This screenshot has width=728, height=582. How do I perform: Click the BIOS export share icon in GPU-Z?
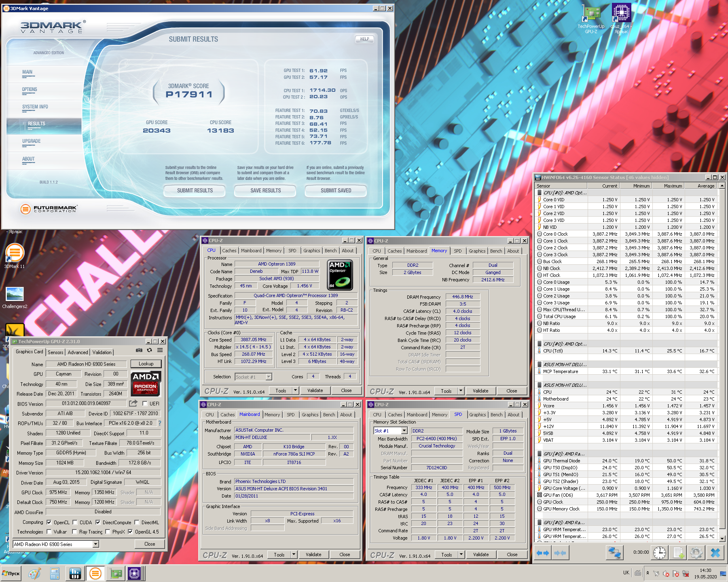[133, 403]
